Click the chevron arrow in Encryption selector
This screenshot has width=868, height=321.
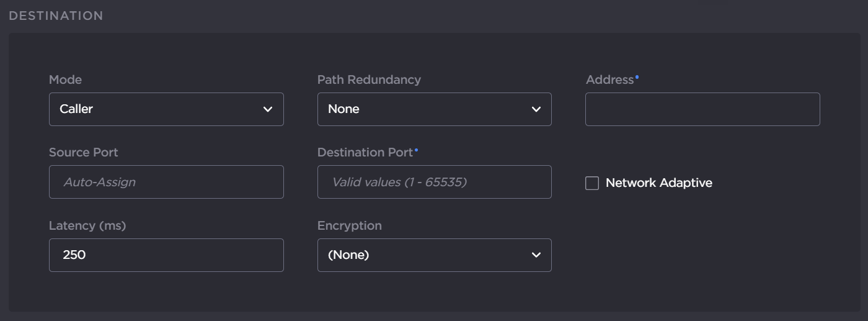click(536, 255)
